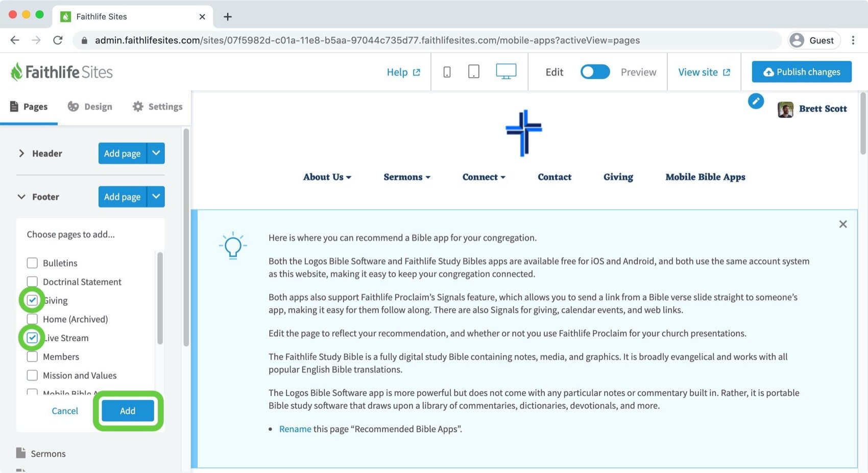Open the View site link
Screen dimensions: 868x473
[x=704, y=72]
